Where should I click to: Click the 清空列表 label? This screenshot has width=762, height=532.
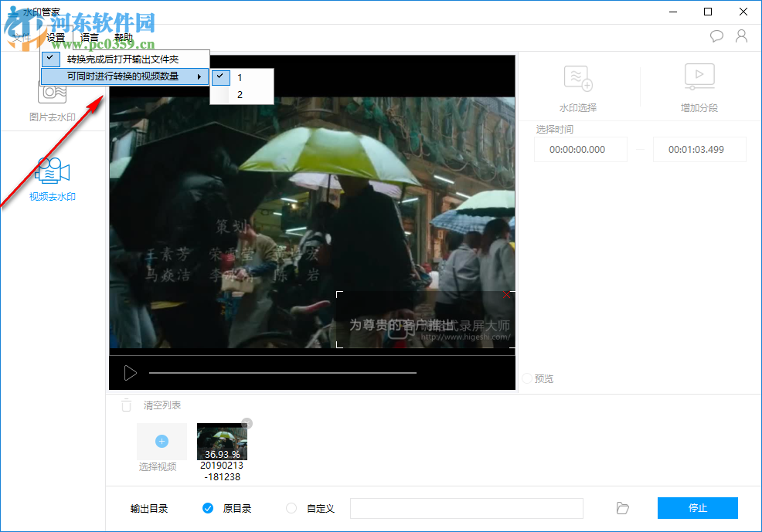click(162, 405)
